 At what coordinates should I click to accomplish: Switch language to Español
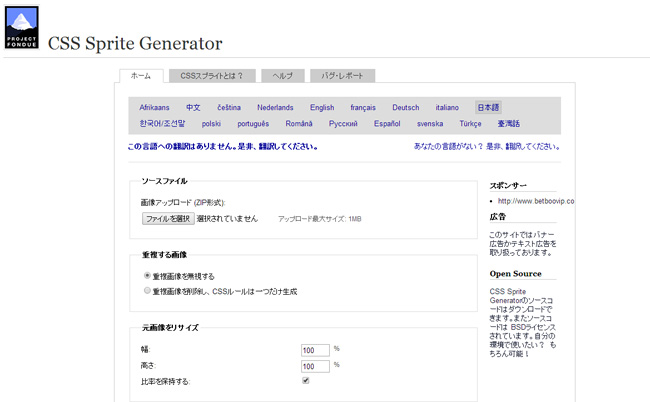point(387,124)
